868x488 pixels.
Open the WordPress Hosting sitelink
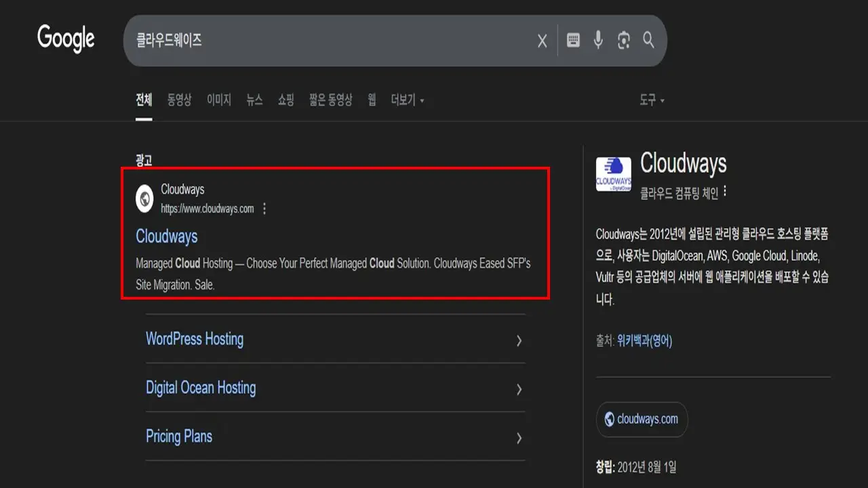coord(195,339)
